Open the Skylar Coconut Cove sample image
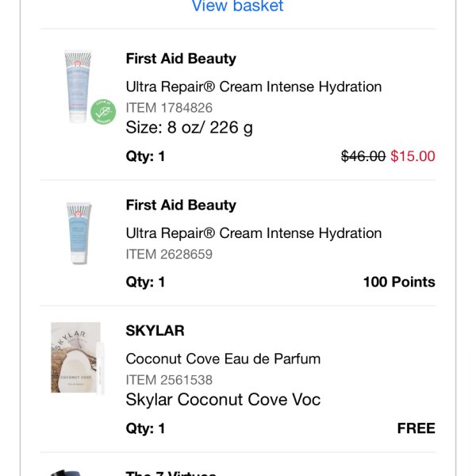The height and width of the screenshot is (476, 476). tap(78, 359)
